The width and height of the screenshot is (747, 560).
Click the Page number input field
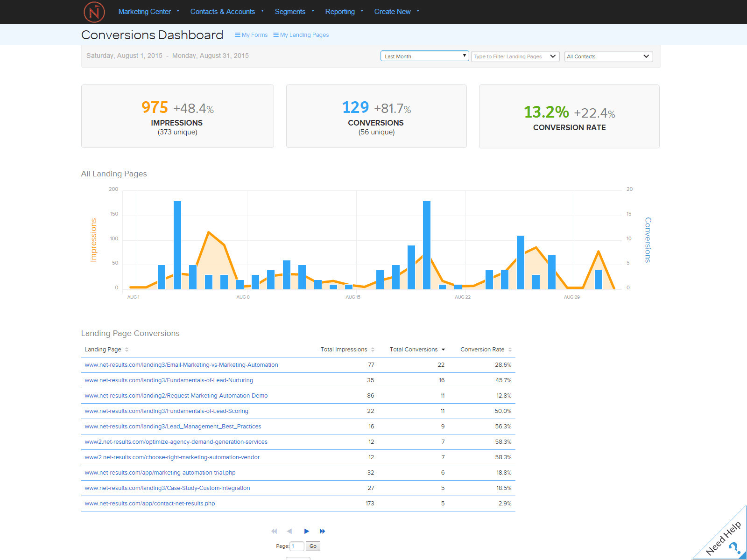coord(297,546)
